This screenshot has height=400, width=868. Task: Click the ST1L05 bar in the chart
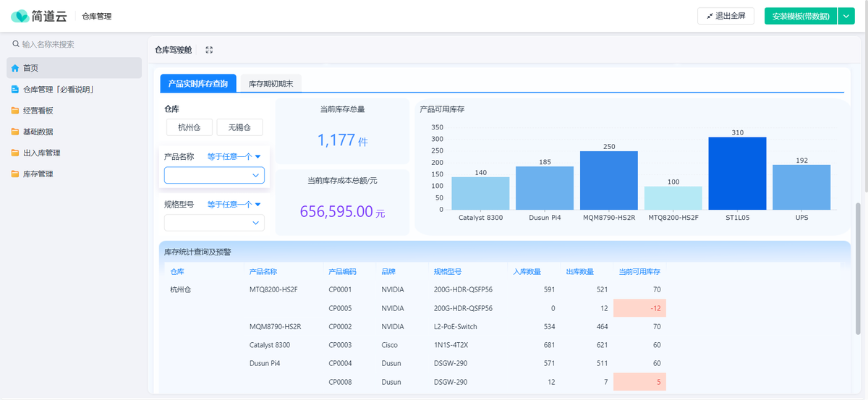tap(737, 174)
